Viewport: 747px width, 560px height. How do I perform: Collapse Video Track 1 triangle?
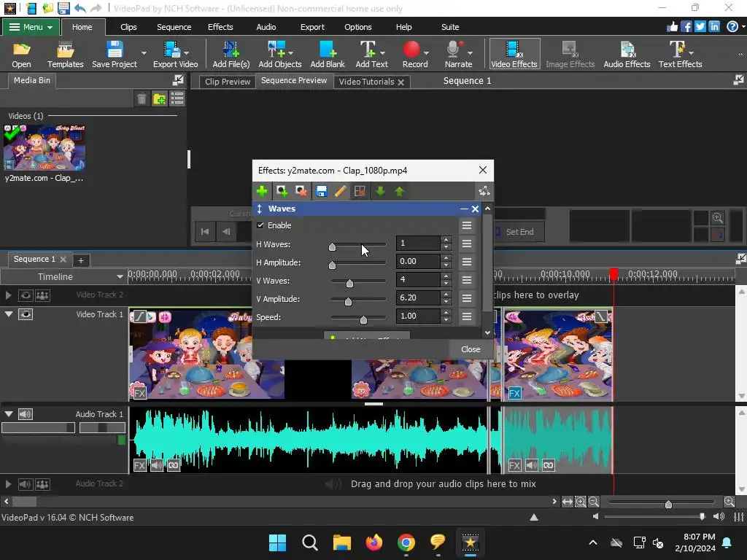coord(9,314)
